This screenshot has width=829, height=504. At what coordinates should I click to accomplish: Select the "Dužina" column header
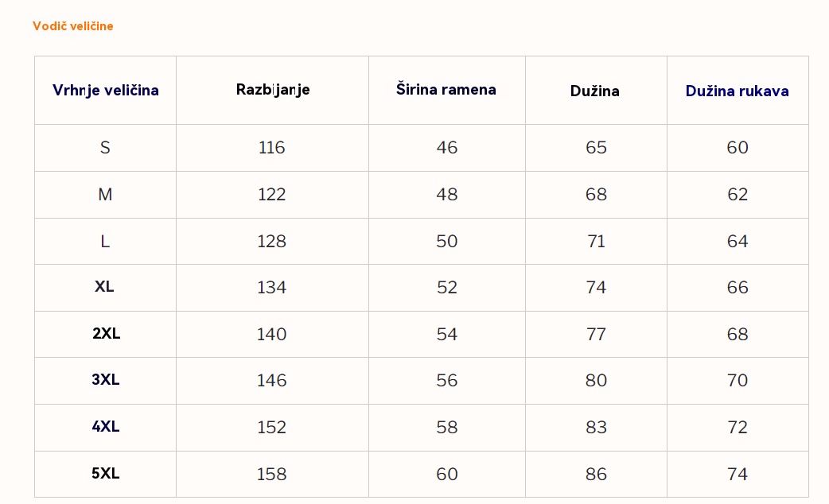pyautogui.click(x=595, y=91)
